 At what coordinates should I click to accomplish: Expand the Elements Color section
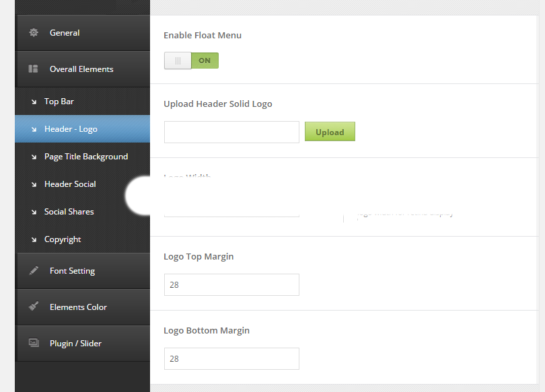[78, 307]
